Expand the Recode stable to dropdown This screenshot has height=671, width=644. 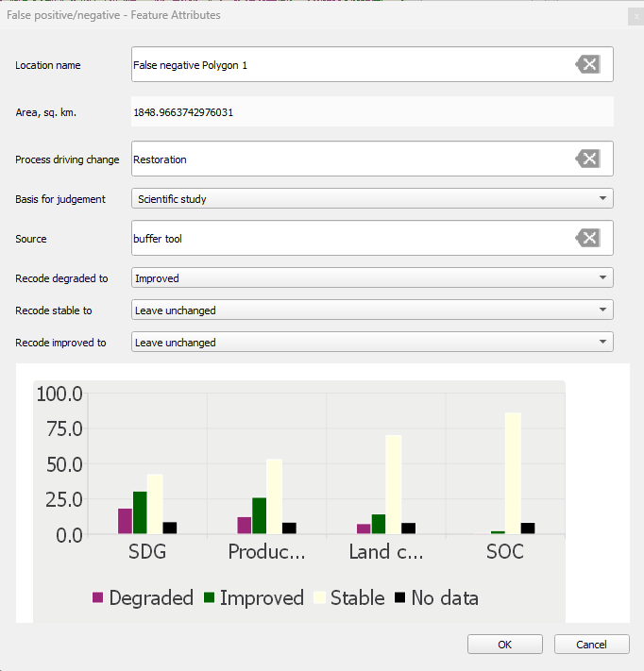tap(372, 310)
